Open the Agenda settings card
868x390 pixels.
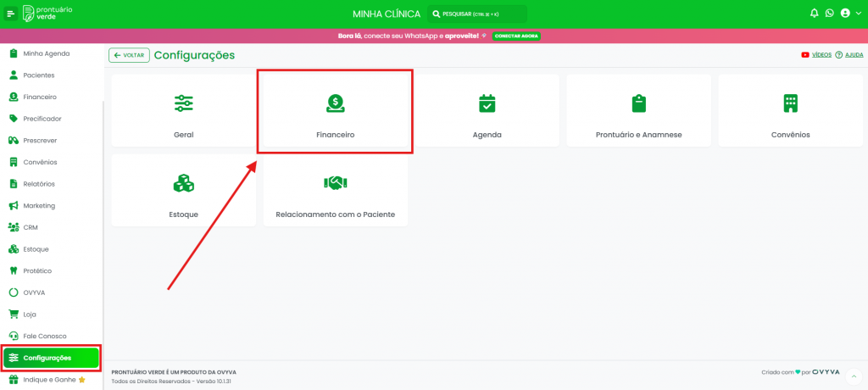[487, 111]
